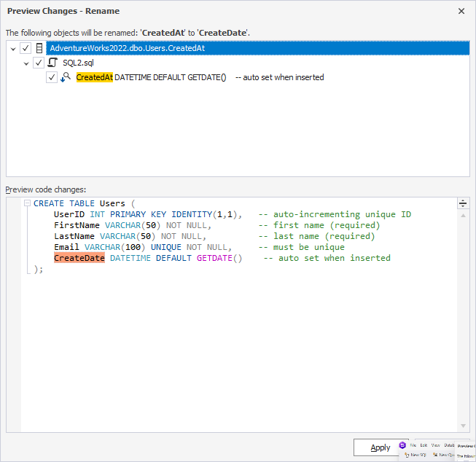Image resolution: width=476 pixels, height=462 pixels.
Task: Collapse the CREATE TABLE Users code block
Action: coord(27,204)
